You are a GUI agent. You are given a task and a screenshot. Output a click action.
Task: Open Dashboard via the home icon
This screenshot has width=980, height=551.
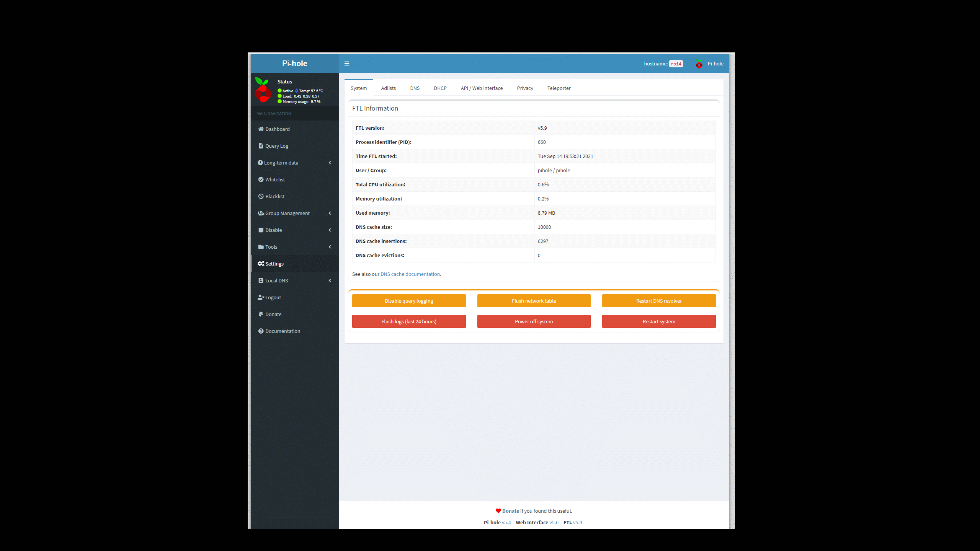[x=261, y=129]
